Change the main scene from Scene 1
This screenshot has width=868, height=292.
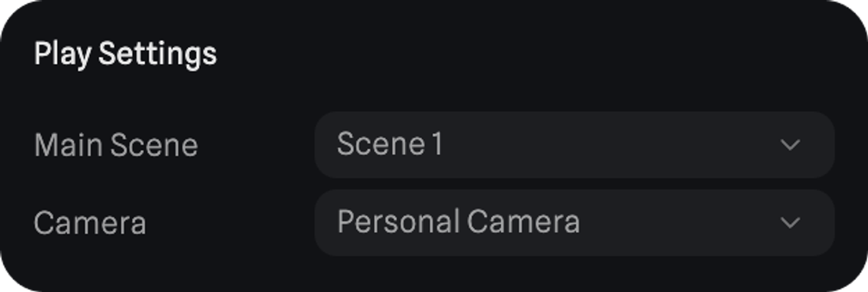pyautogui.click(x=574, y=144)
